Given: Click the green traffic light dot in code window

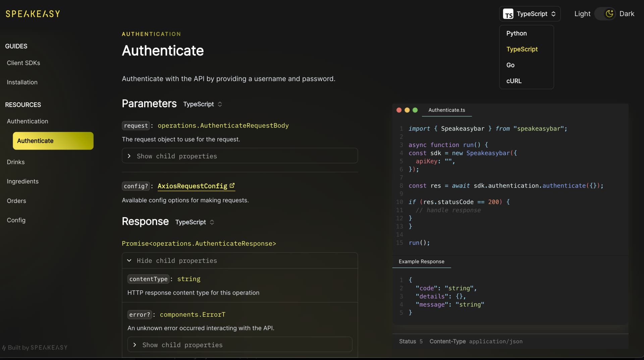Looking at the screenshot, I should pos(415,110).
